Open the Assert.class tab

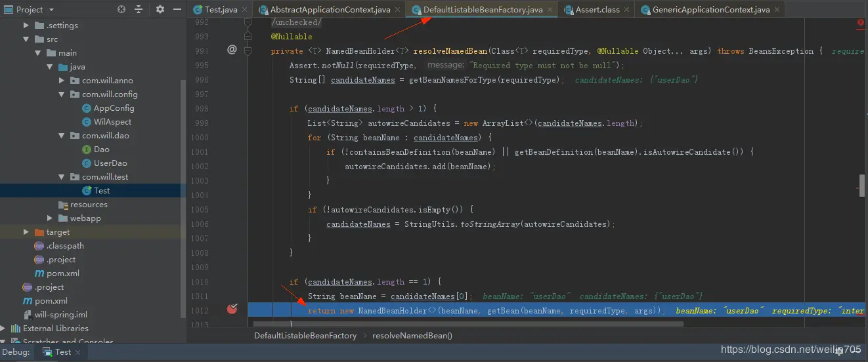point(597,10)
